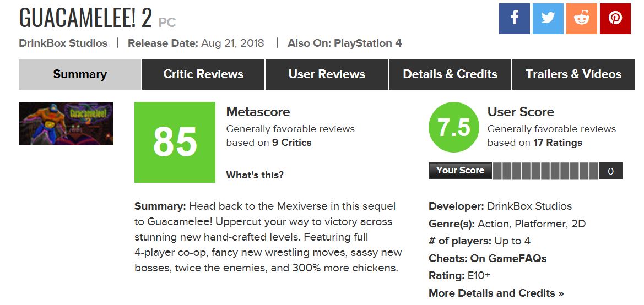Open the On GameFAQs cheats link

pos(508,258)
